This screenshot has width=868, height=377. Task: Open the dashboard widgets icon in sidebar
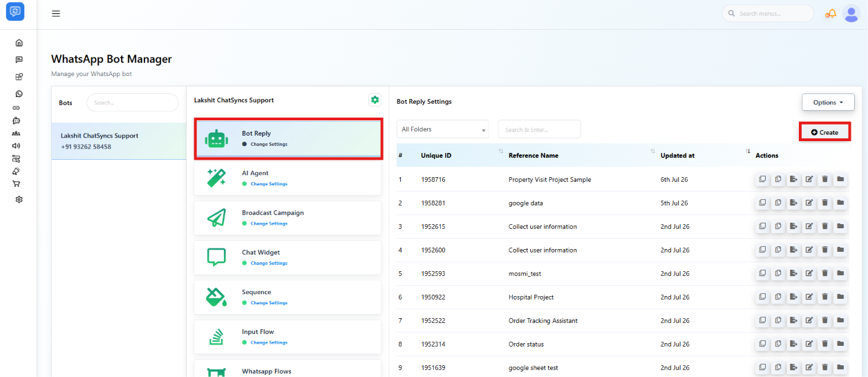[x=19, y=77]
